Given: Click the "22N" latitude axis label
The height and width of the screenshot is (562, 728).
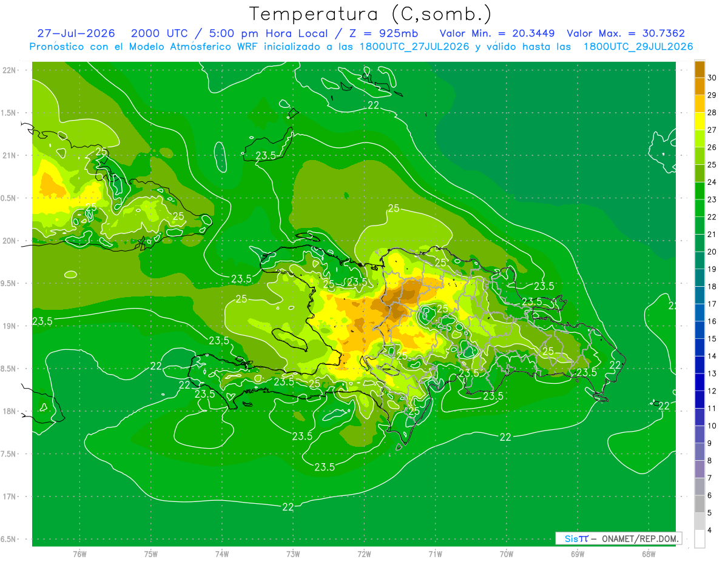Looking at the screenshot, I should point(9,70).
